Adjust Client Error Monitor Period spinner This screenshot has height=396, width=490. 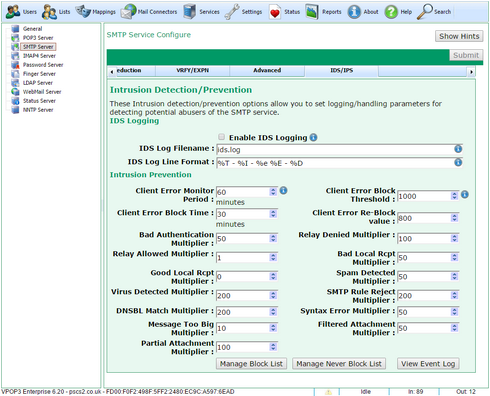point(273,191)
